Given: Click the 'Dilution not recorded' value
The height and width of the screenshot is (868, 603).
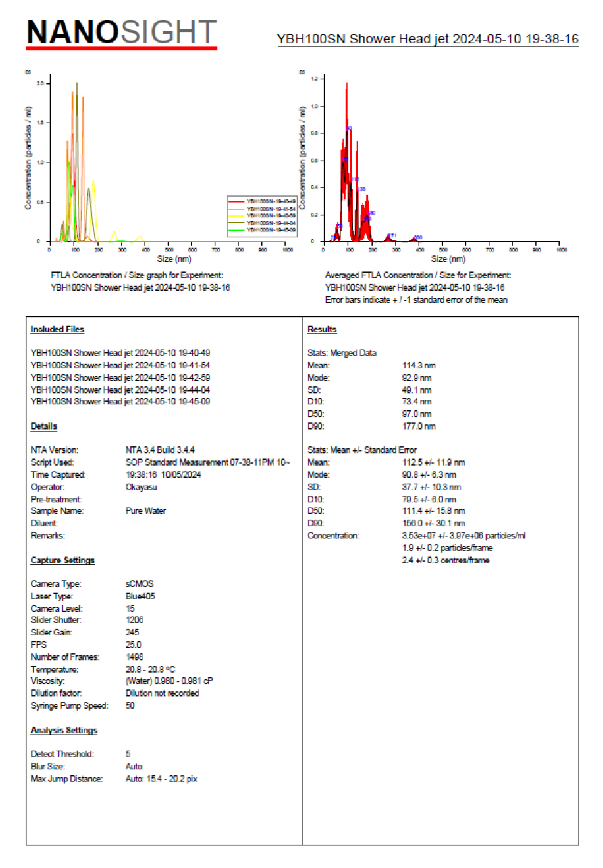Looking at the screenshot, I should point(162,693).
